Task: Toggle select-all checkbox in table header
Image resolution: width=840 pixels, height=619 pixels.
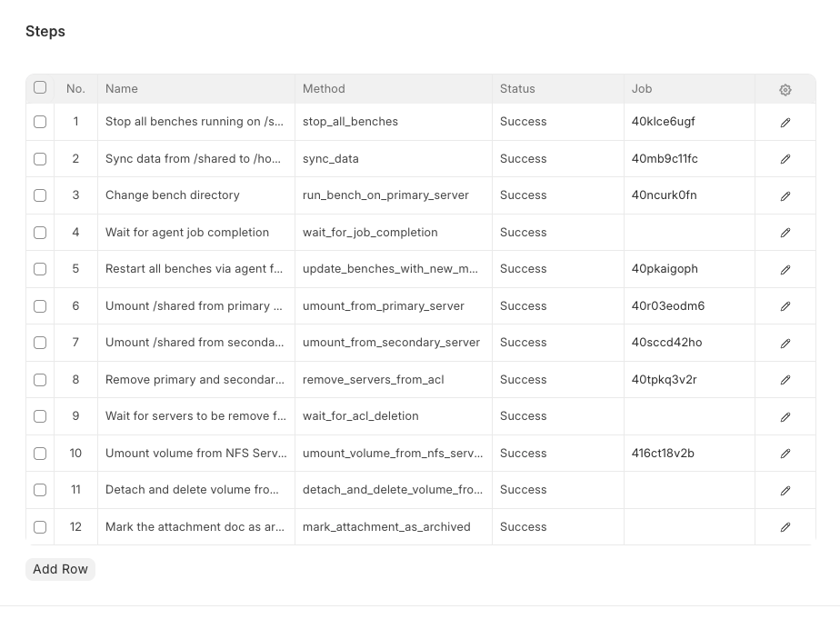Action: [40, 88]
